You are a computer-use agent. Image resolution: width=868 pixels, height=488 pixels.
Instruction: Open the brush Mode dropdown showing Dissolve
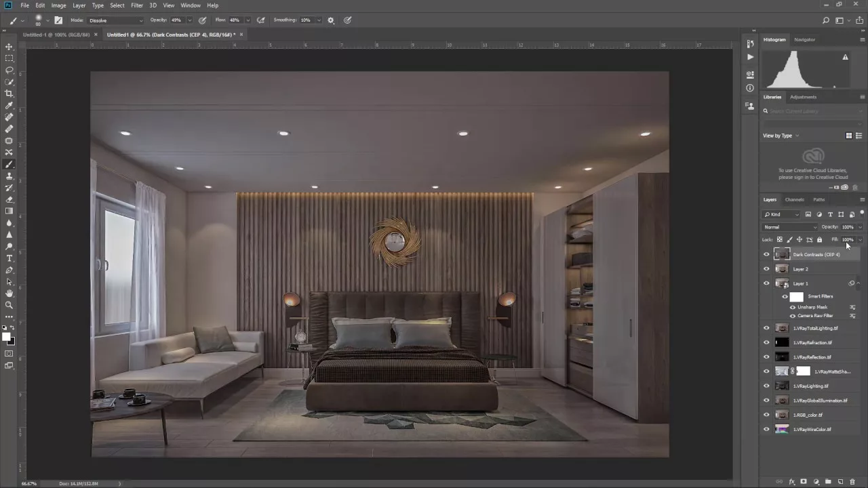tap(116, 20)
